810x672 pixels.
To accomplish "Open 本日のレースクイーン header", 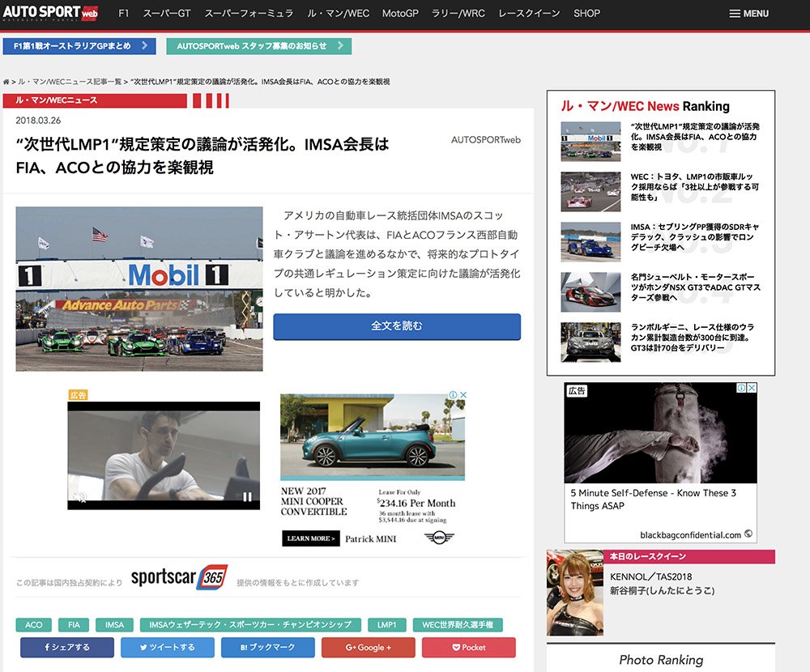I will click(x=689, y=556).
